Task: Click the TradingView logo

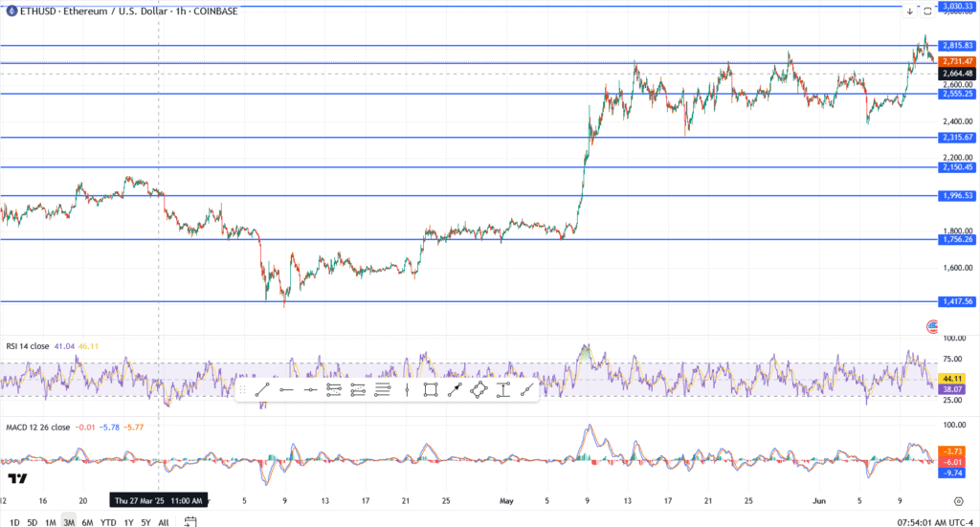Action: coord(16,478)
